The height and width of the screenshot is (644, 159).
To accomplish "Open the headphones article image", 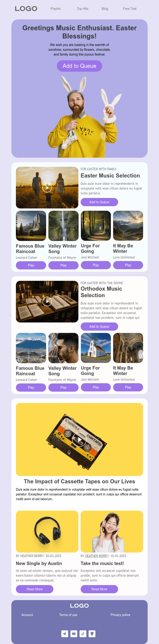I will click(47, 532).
